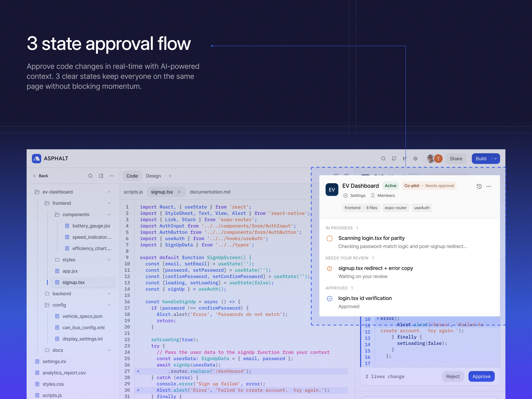Open history in EV Dashboard card
Image resolution: width=532 pixels, height=399 pixels.
coord(479,186)
